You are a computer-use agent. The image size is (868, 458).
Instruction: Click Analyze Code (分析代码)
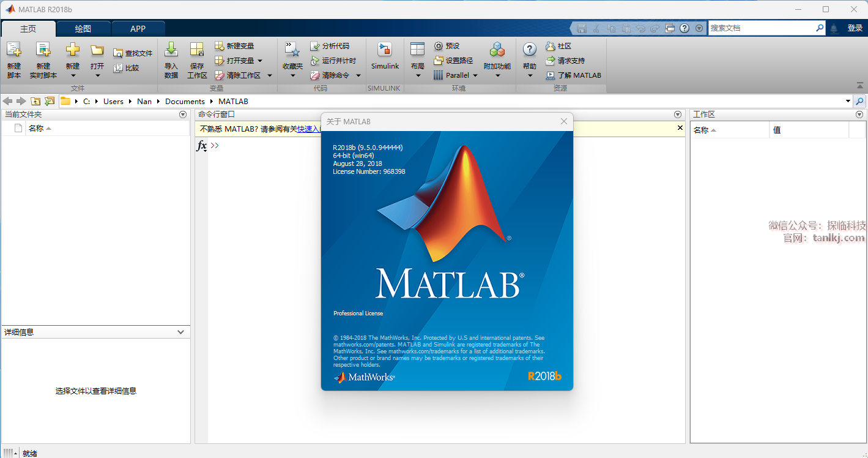coord(330,46)
